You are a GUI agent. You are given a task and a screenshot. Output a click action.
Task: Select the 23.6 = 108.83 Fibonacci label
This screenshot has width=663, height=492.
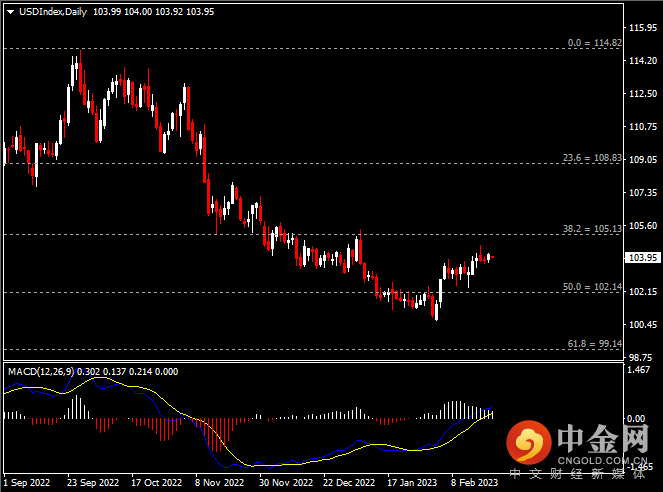(592, 158)
